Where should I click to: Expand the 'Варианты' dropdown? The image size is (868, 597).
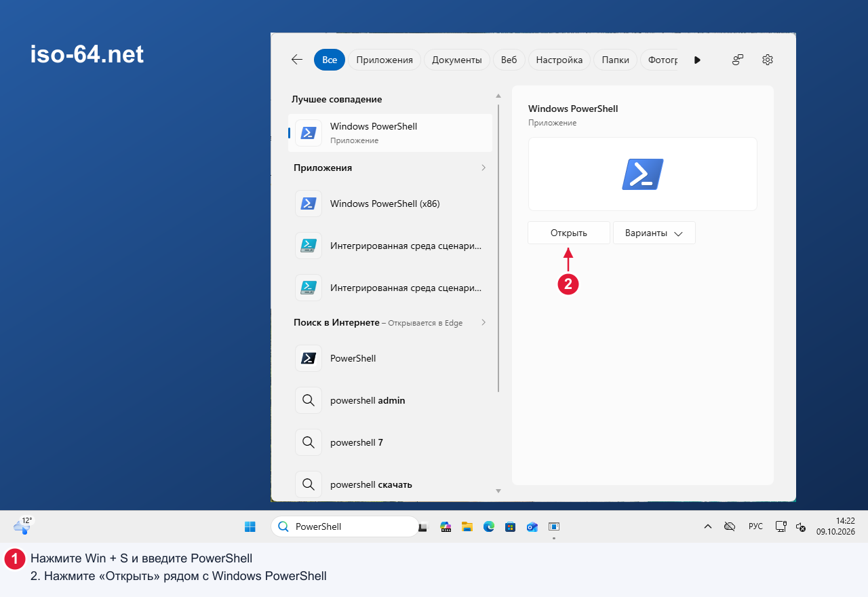click(654, 233)
